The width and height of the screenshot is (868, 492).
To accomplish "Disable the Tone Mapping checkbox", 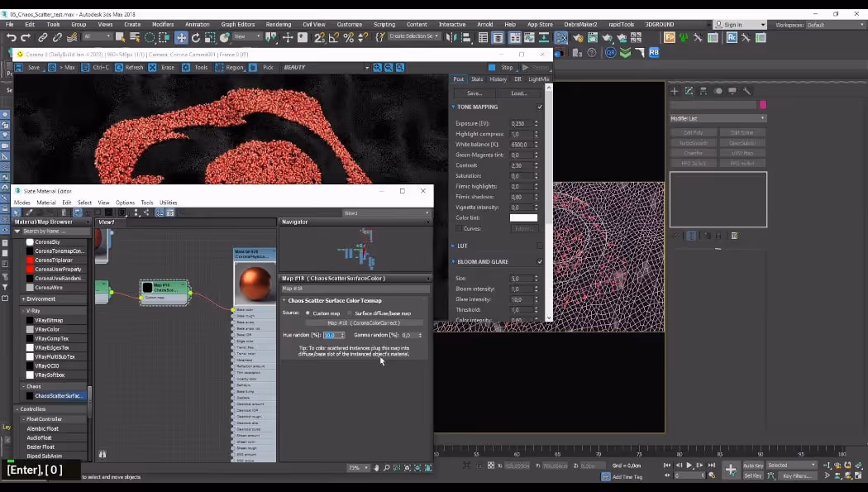I will pyautogui.click(x=540, y=107).
